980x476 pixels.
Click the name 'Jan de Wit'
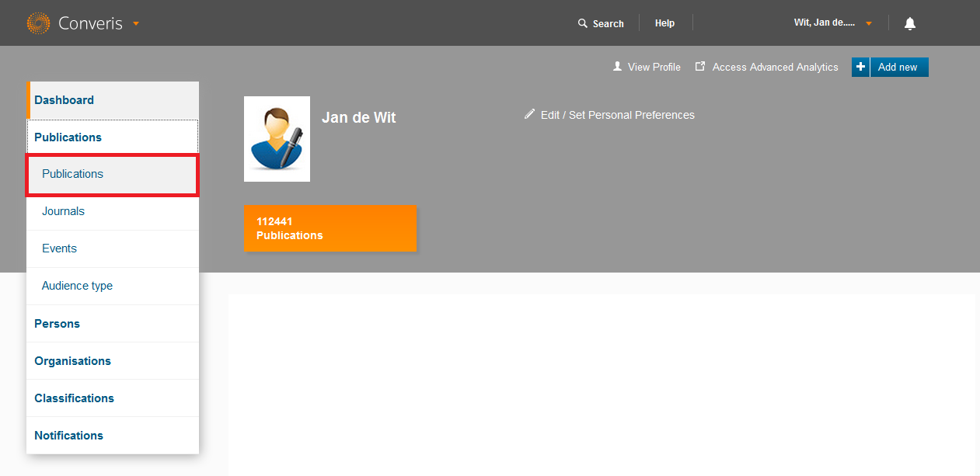pos(359,118)
